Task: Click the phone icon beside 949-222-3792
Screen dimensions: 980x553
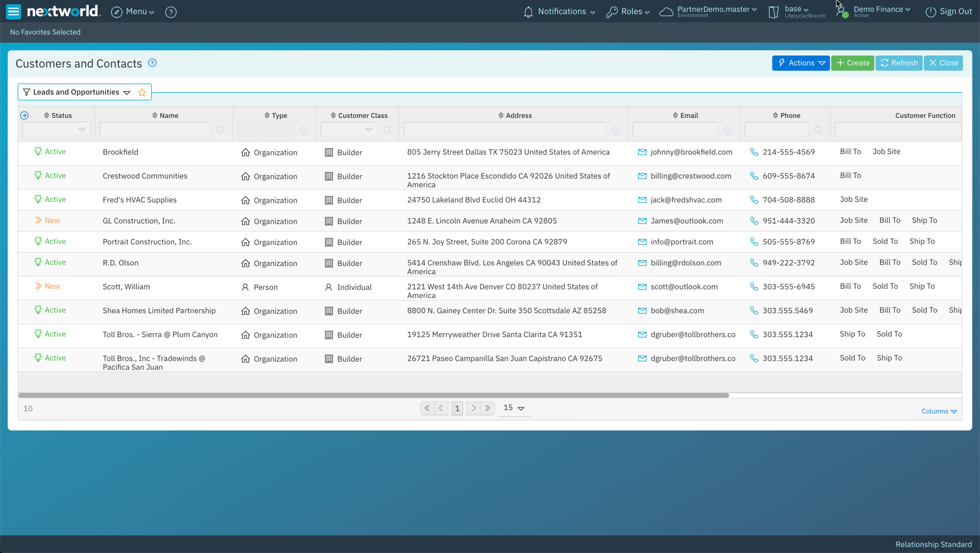Action: 754,262
